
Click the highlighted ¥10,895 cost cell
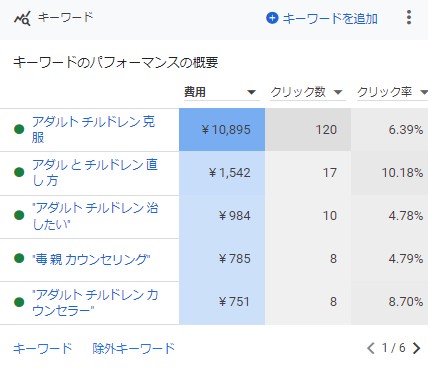[x=222, y=129]
